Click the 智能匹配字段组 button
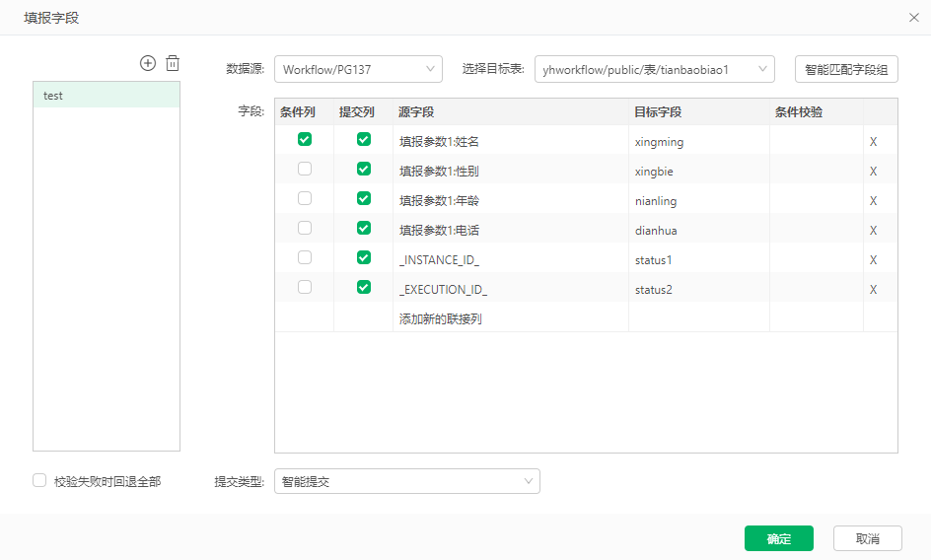The height and width of the screenshot is (560, 931). (846, 69)
